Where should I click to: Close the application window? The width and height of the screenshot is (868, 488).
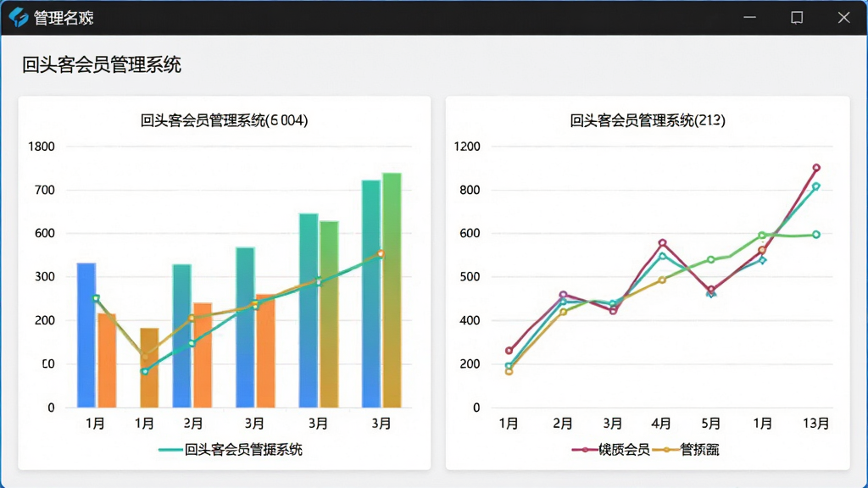coord(843,18)
